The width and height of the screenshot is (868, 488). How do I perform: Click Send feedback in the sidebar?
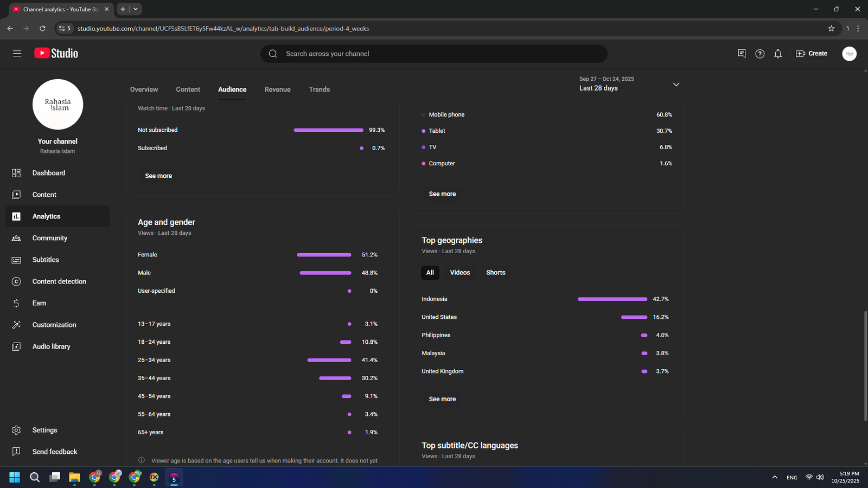coord(58,452)
